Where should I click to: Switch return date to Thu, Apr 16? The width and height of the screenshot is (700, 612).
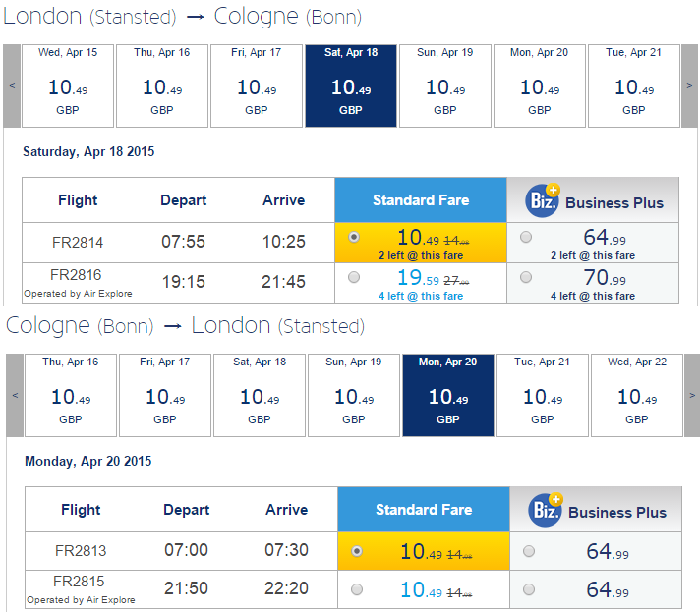click(71, 395)
